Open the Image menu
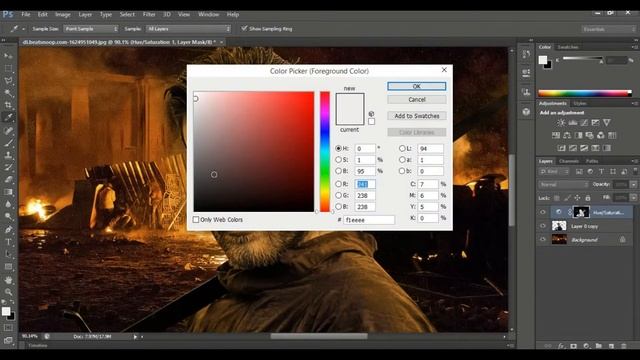This screenshot has height=360, width=640. (62, 14)
